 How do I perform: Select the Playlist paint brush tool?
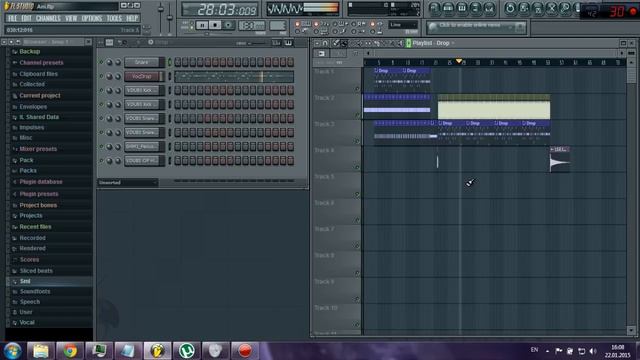pos(344,43)
